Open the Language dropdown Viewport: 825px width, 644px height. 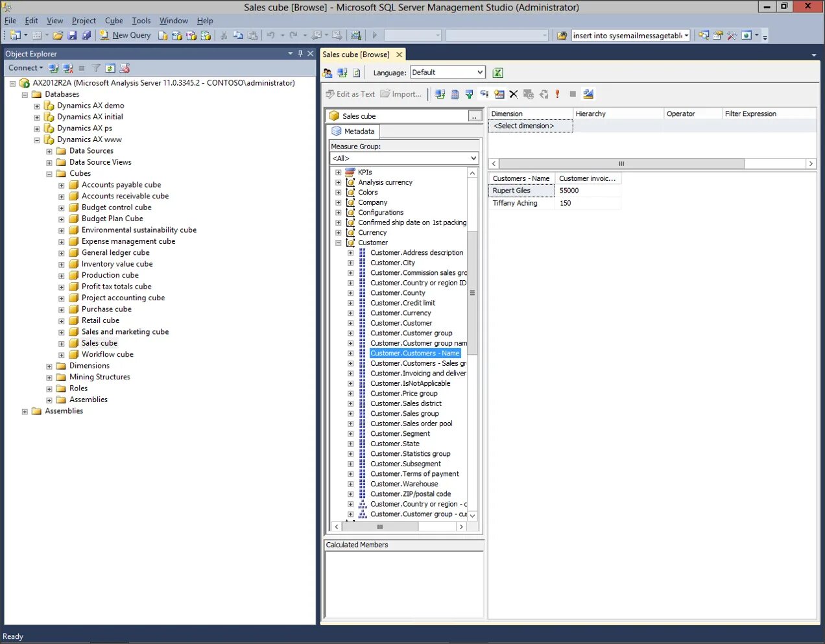tap(448, 73)
